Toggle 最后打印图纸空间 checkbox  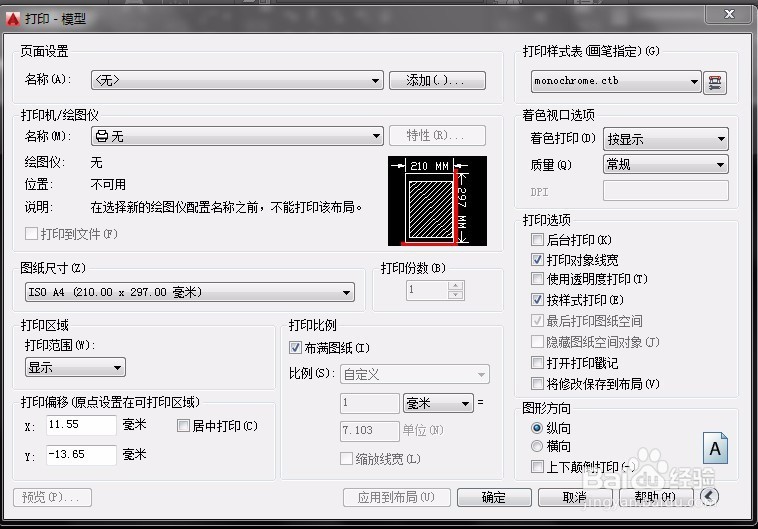click(537, 321)
